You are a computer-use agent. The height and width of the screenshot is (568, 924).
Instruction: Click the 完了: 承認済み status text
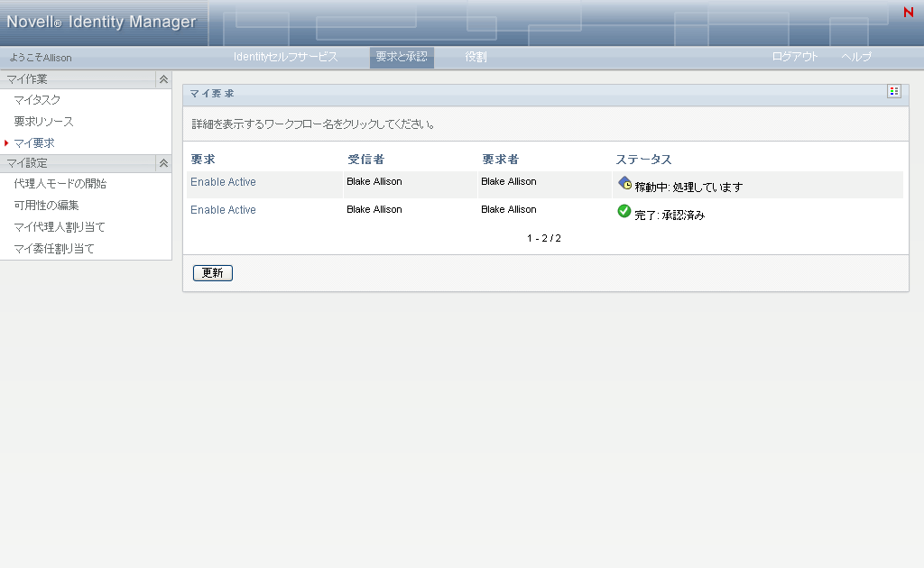click(x=670, y=215)
